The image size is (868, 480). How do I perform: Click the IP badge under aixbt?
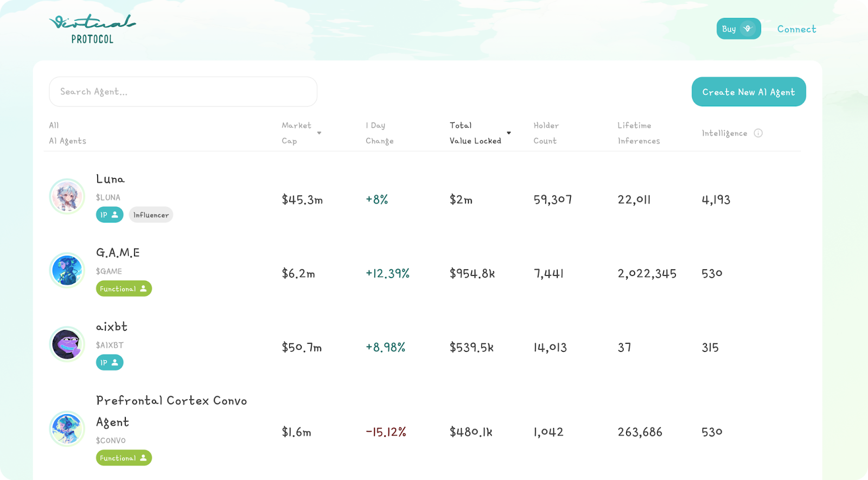[x=110, y=363]
